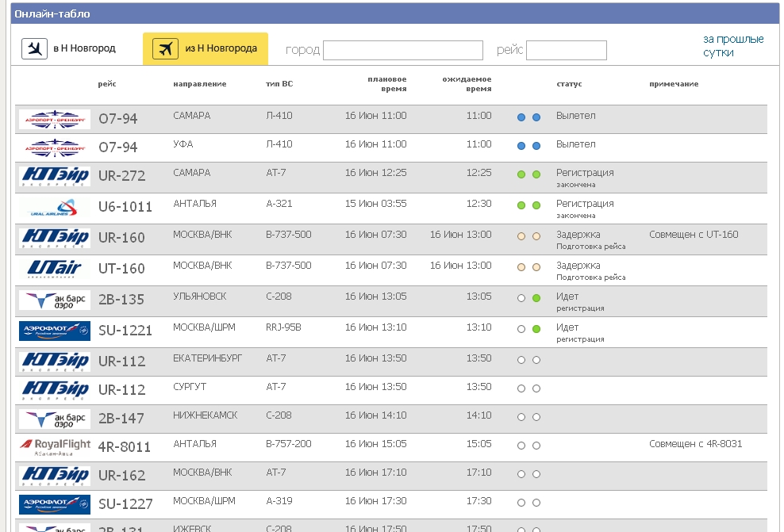Select flight number 2B-147
The width and height of the screenshot is (784, 532).
point(121,419)
